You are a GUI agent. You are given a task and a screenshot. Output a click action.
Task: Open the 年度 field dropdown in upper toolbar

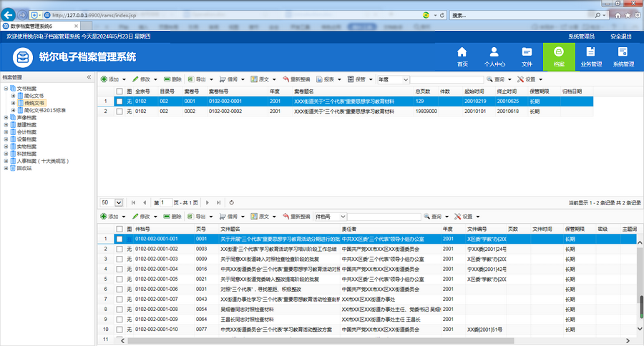click(406, 79)
